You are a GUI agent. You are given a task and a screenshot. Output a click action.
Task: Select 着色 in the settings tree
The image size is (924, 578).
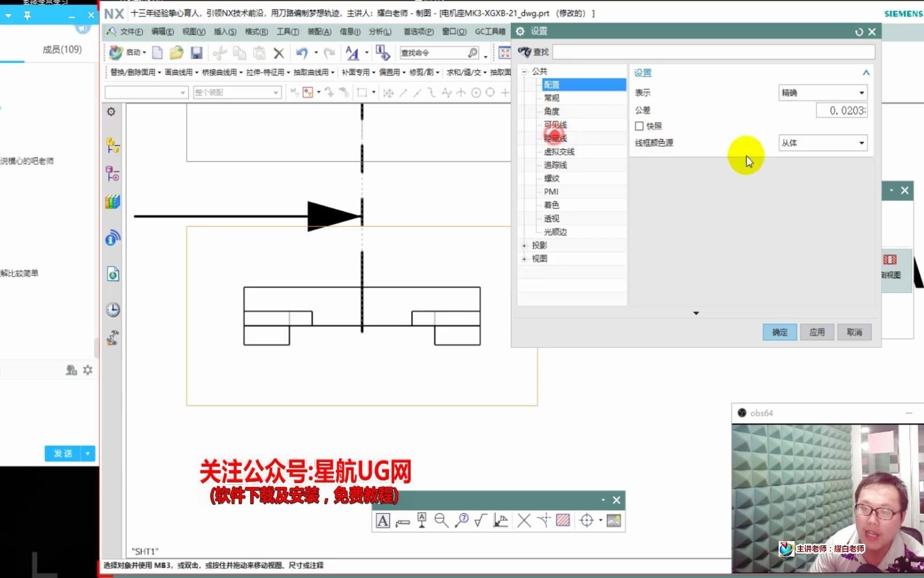551,205
